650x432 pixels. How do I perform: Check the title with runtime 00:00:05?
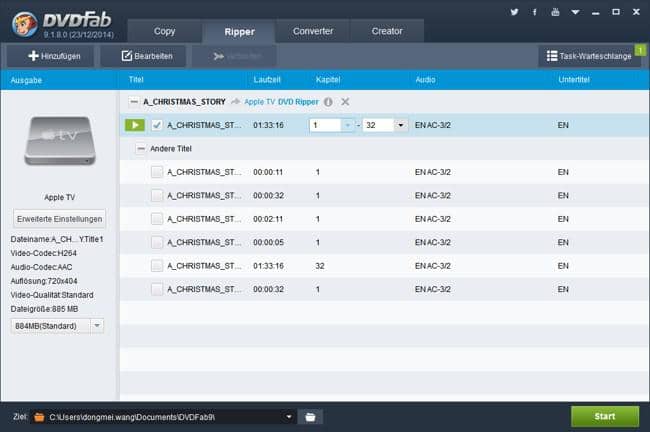point(157,242)
